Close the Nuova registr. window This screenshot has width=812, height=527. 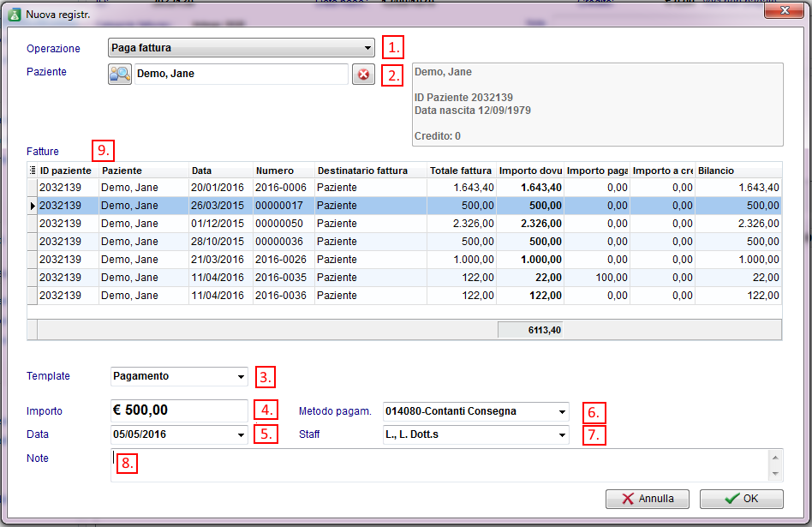[784, 10]
